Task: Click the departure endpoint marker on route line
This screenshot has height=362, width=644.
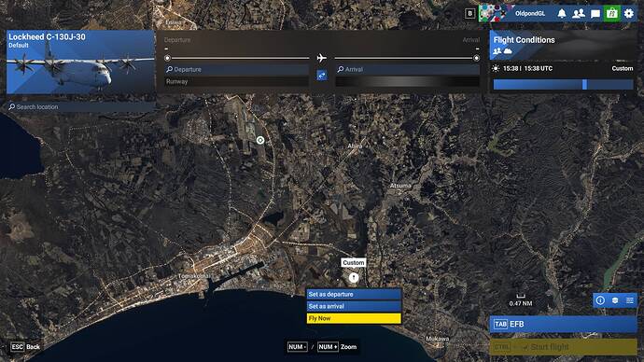Action: 167,58
